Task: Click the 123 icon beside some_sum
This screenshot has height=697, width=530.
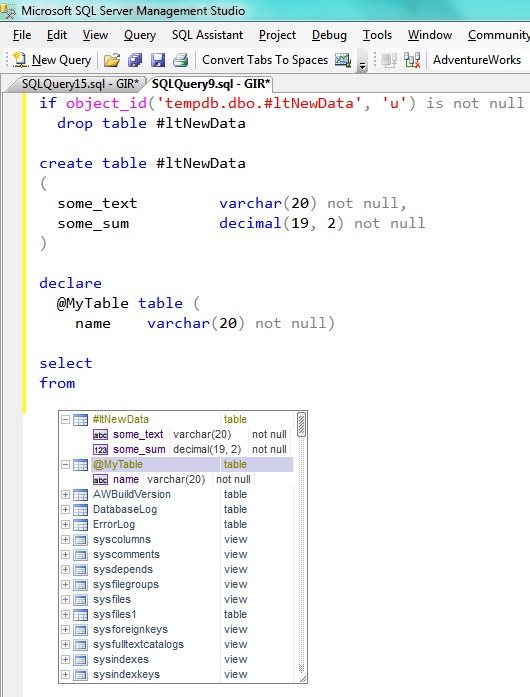Action: click(100, 450)
